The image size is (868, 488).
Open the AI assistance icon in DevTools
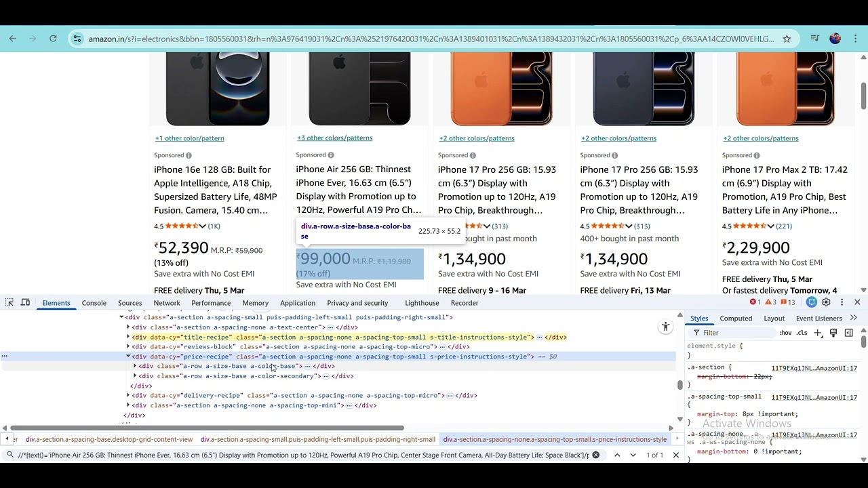[812, 302]
